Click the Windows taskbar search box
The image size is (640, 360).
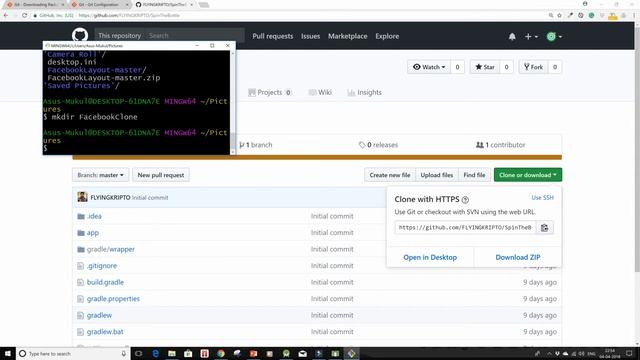pyautogui.click(x=73, y=353)
